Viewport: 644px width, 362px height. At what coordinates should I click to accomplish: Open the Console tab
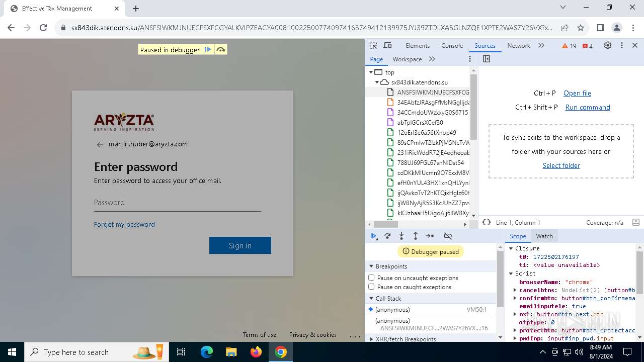tap(452, 45)
